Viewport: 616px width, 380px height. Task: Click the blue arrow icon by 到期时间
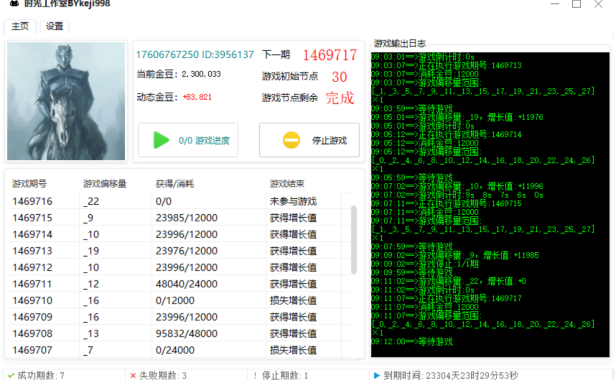pos(377,375)
